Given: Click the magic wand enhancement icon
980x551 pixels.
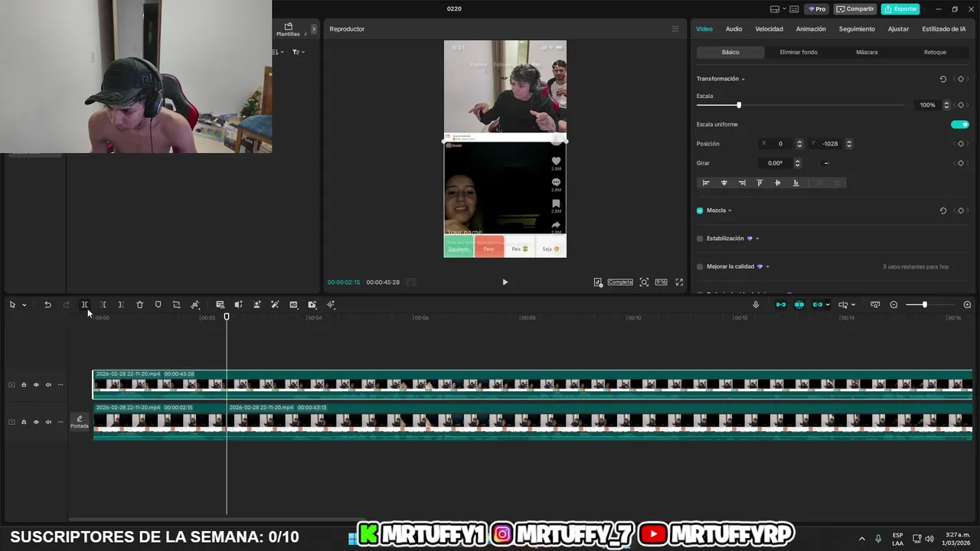Looking at the screenshot, I should click(275, 305).
